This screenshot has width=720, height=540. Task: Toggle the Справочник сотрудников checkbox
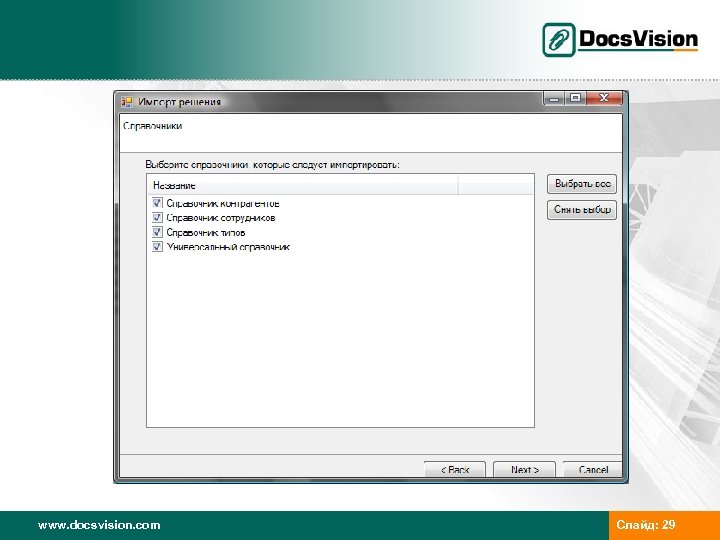(x=157, y=217)
